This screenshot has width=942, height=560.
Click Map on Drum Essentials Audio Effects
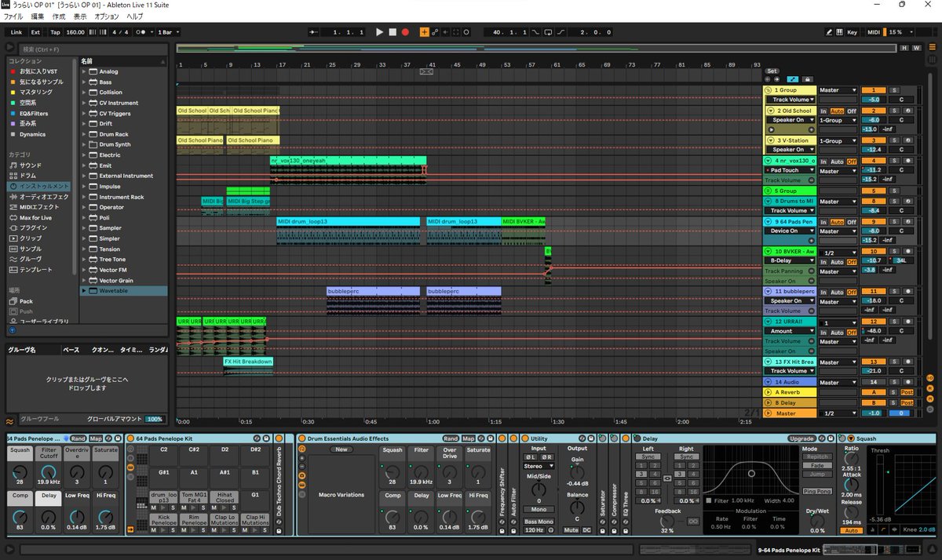pyautogui.click(x=469, y=438)
